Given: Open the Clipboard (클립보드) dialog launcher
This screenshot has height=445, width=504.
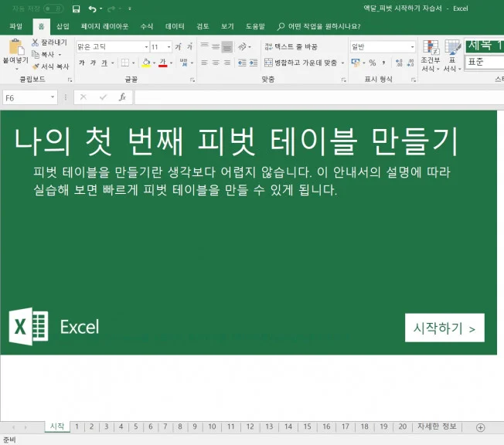Looking at the screenshot, I should point(70,80).
